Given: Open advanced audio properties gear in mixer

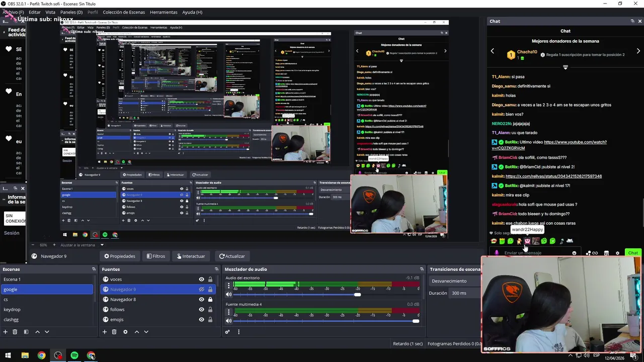Looking at the screenshot, I should tap(227, 332).
